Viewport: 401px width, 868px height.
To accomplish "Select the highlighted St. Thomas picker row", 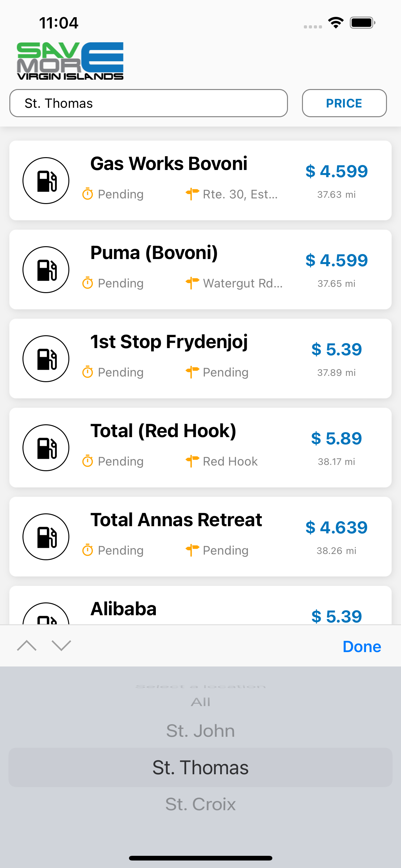I will click(x=200, y=767).
